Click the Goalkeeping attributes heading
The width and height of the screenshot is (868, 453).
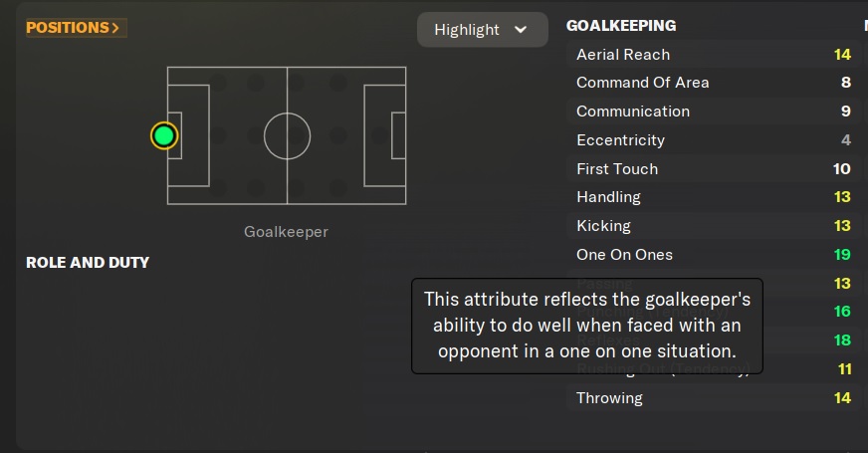(x=620, y=26)
